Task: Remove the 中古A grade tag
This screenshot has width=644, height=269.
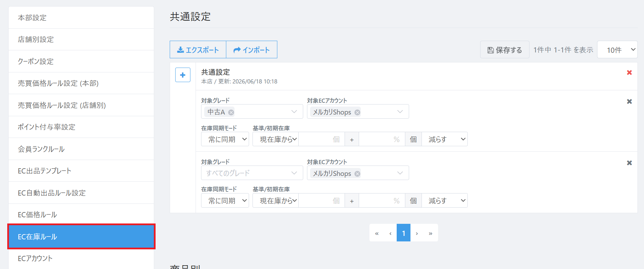Action: pyautogui.click(x=231, y=112)
